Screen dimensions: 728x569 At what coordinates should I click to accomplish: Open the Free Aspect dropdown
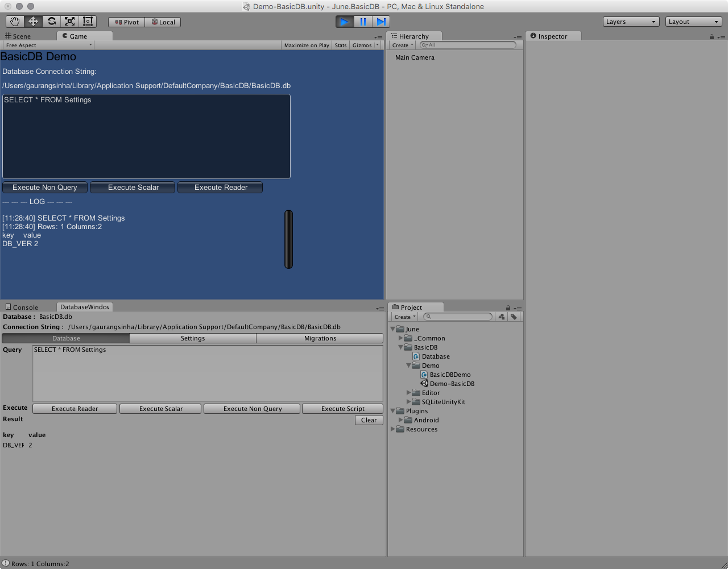[48, 45]
